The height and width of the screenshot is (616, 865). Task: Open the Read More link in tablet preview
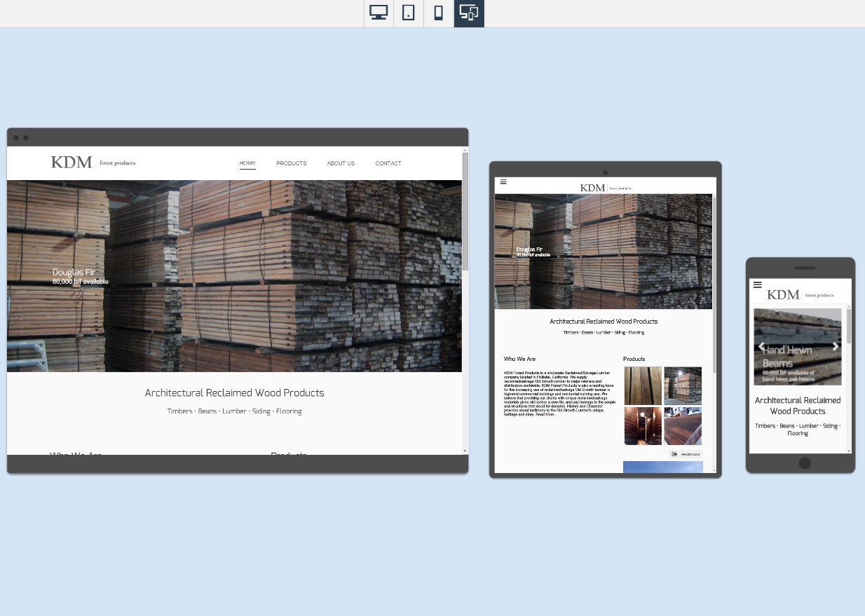click(547, 415)
